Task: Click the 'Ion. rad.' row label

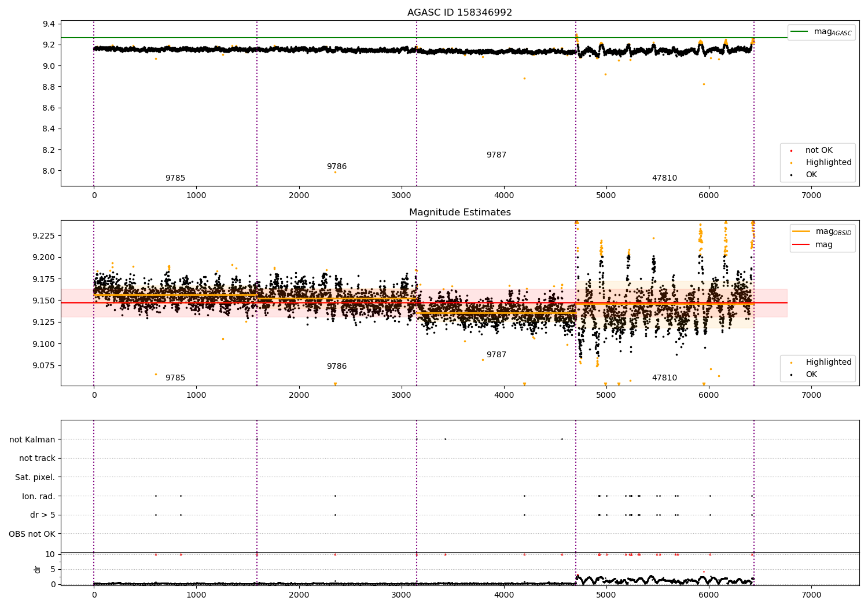Action: click(x=39, y=496)
